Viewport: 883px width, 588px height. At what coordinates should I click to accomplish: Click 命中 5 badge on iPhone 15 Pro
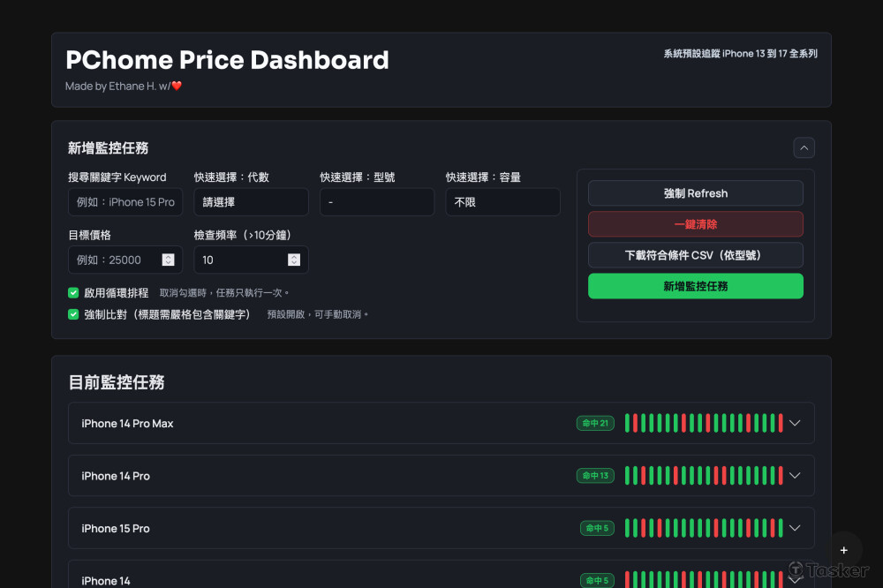(x=597, y=528)
